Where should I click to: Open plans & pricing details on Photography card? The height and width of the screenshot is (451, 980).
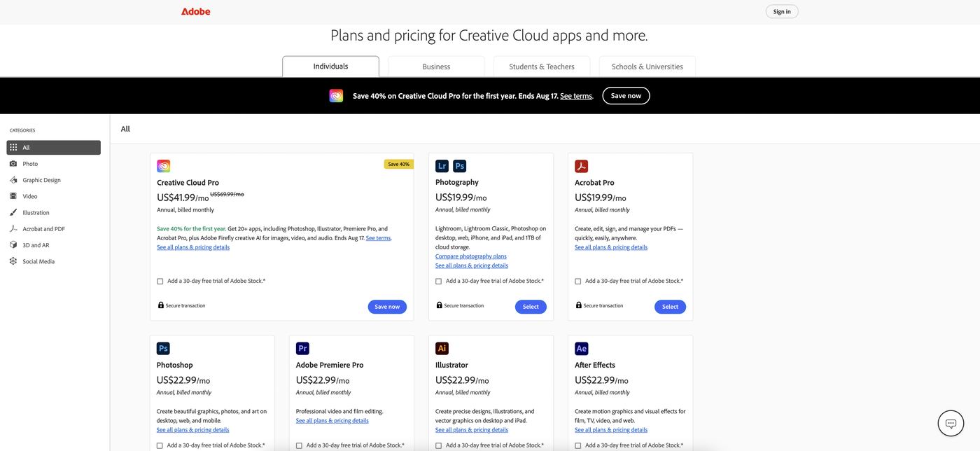tap(472, 265)
